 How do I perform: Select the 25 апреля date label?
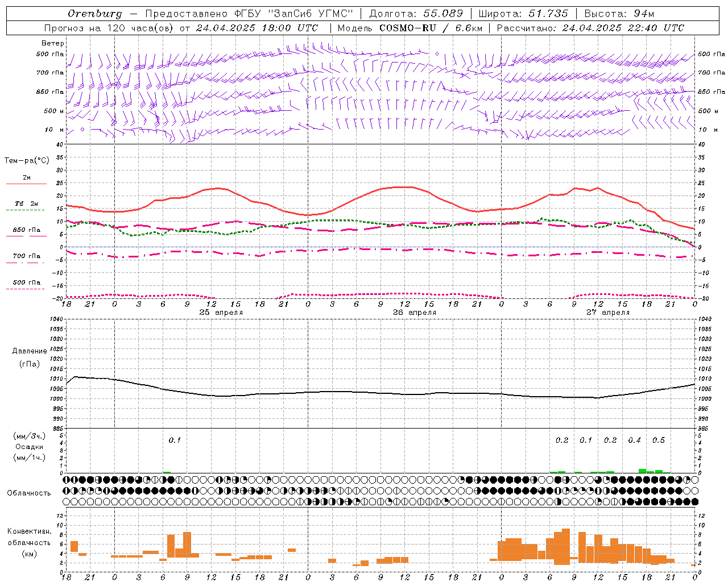point(221,313)
